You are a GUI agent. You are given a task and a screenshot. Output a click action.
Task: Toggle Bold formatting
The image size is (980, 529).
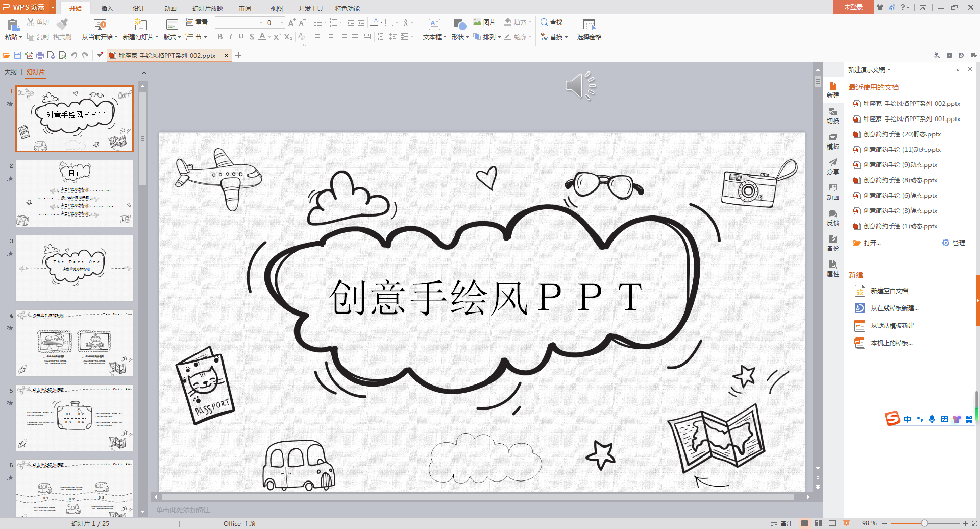[220, 37]
